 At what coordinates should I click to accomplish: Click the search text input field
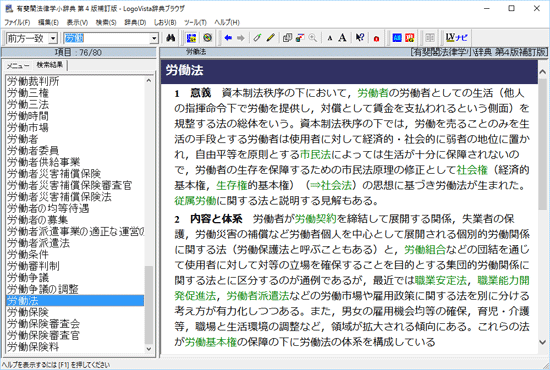coord(107,38)
